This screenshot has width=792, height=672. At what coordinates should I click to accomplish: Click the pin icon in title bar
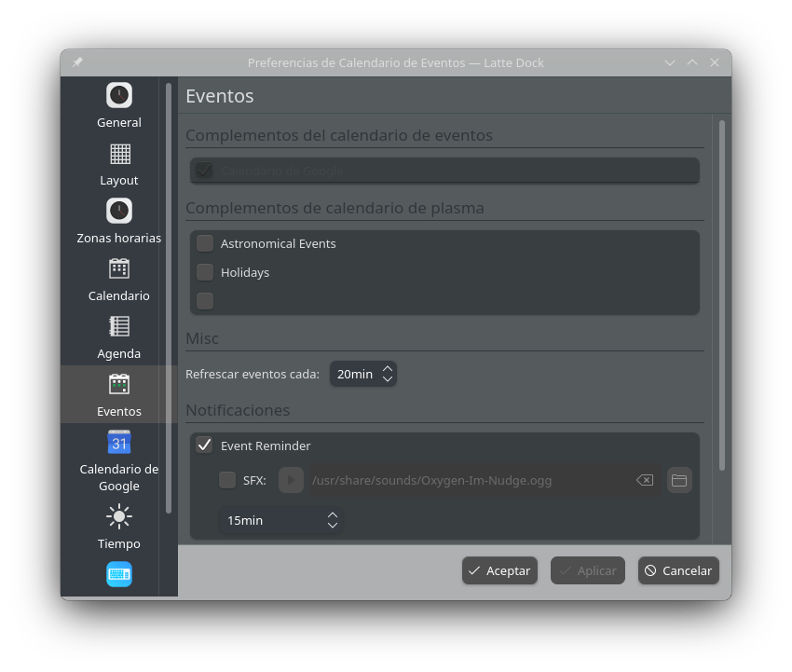(x=77, y=62)
